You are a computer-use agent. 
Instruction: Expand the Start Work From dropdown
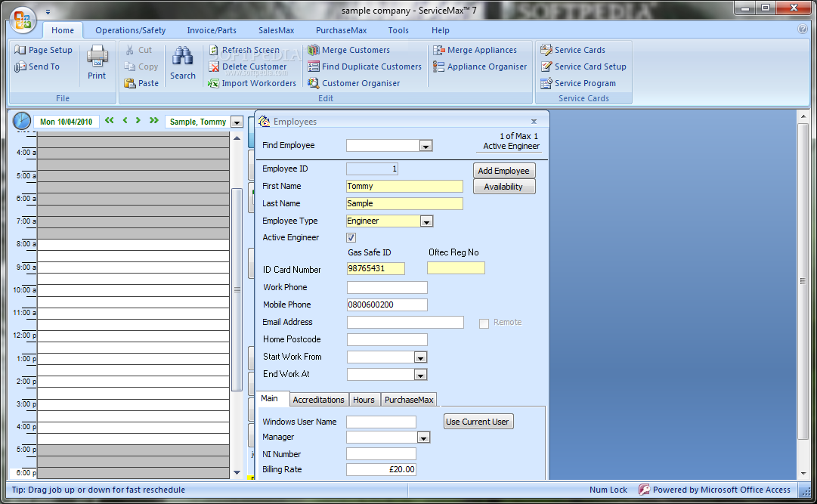point(420,357)
